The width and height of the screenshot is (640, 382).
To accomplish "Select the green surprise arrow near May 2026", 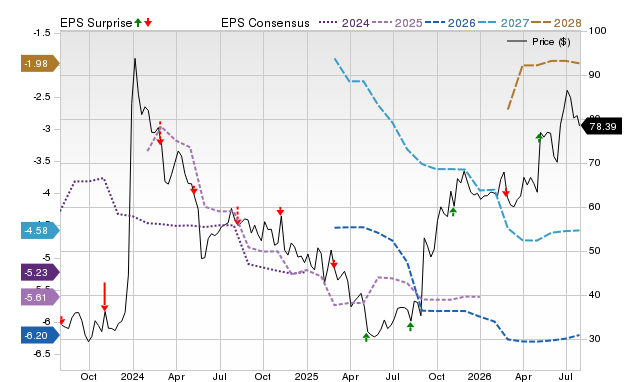I will (x=539, y=138).
